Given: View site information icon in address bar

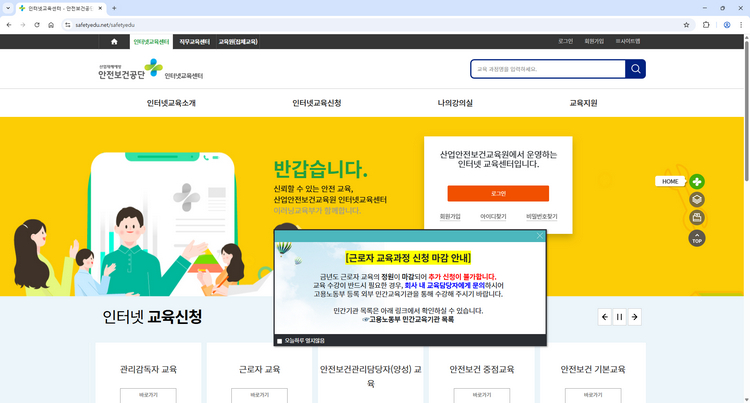Looking at the screenshot, I should 67,25.
